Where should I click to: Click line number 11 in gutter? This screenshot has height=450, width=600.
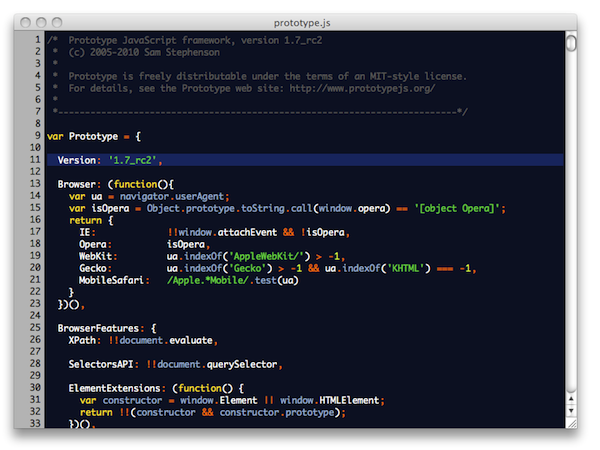35,160
